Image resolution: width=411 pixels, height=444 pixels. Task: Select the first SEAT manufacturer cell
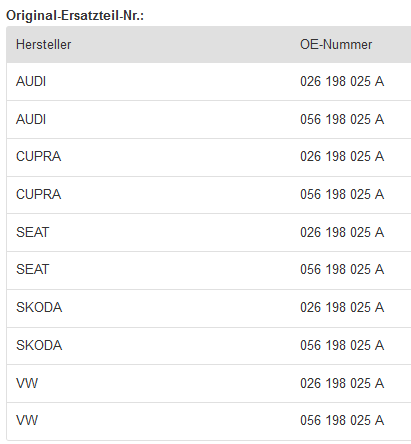33,232
